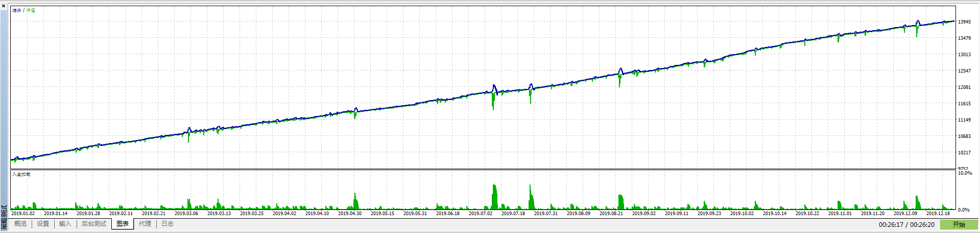
Task: Click the 10.0% deposit load axis label
Action: (x=965, y=173)
